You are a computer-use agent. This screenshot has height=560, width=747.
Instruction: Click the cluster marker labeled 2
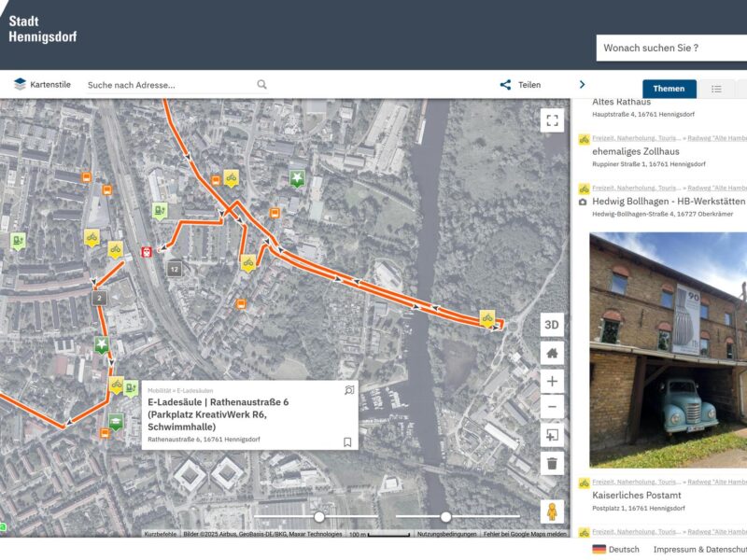click(99, 299)
